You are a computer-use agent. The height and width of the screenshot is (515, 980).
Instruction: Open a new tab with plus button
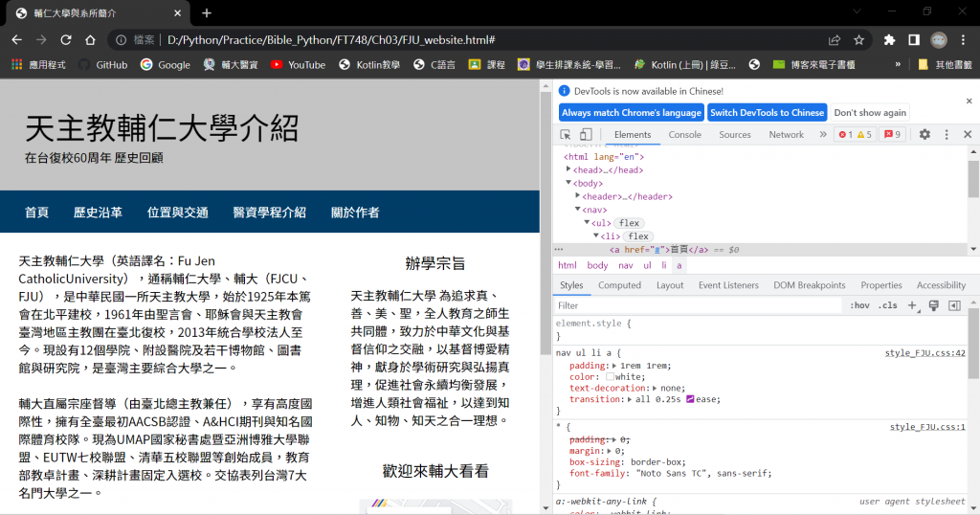click(207, 12)
